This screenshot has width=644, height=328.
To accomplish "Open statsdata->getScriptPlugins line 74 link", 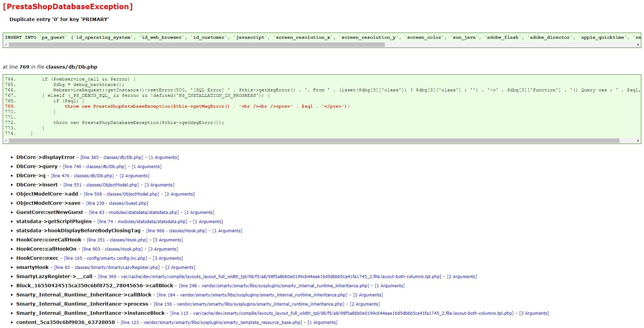I will pyautogui.click(x=142, y=222).
